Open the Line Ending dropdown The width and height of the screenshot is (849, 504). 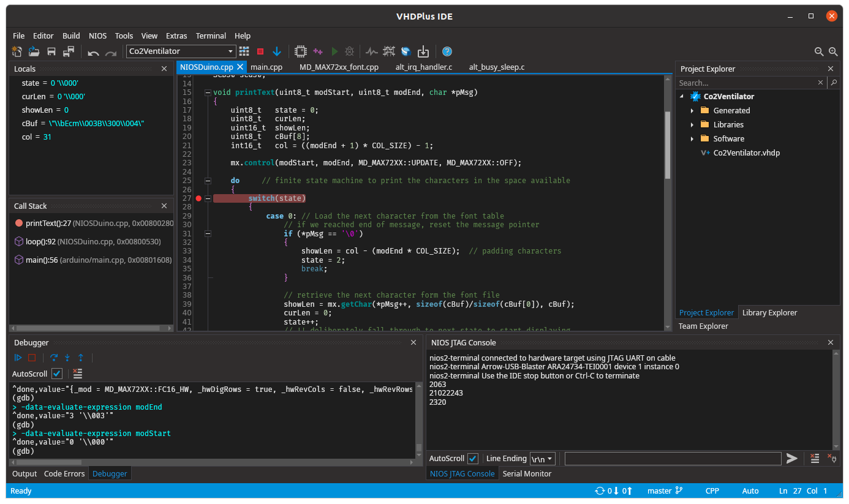point(543,458)
